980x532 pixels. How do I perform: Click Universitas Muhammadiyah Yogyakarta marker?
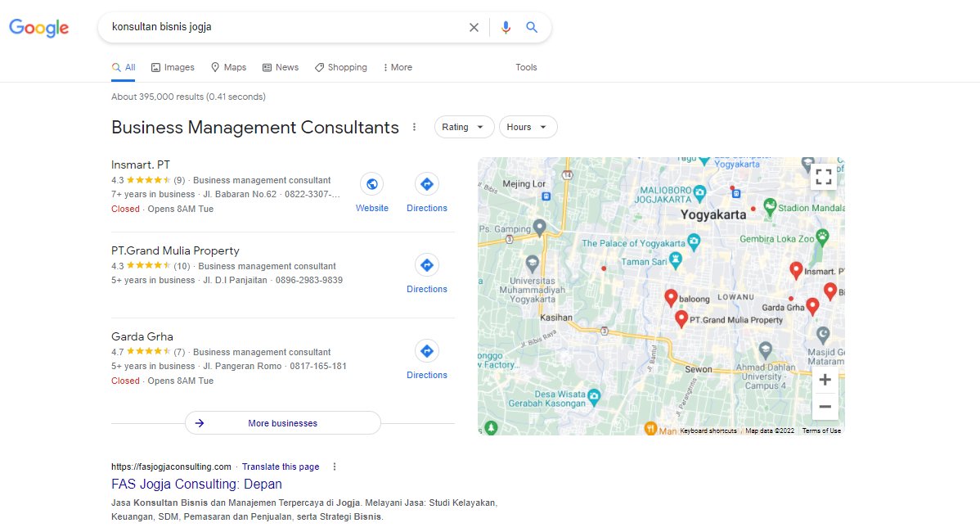pos(532,264)
